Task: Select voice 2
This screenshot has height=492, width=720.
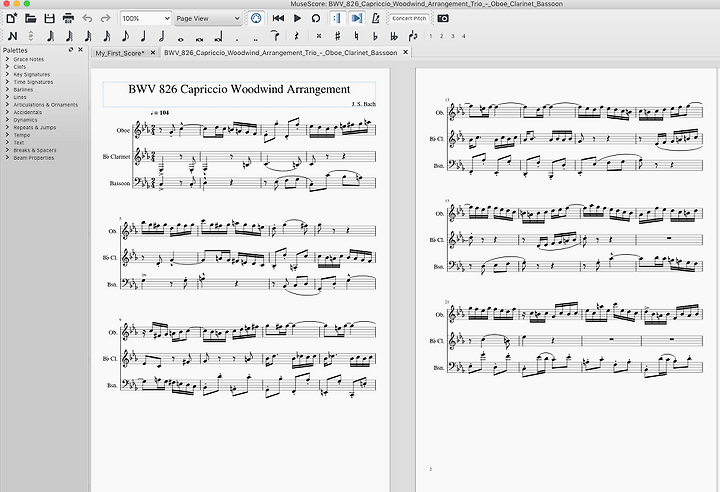Action: point(442,36)
